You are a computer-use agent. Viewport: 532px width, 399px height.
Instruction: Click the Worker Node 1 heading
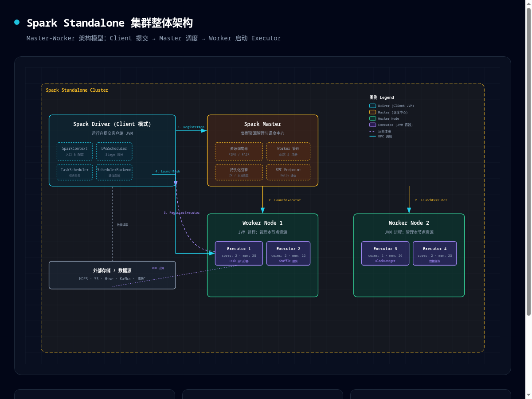tap(262, 223)
